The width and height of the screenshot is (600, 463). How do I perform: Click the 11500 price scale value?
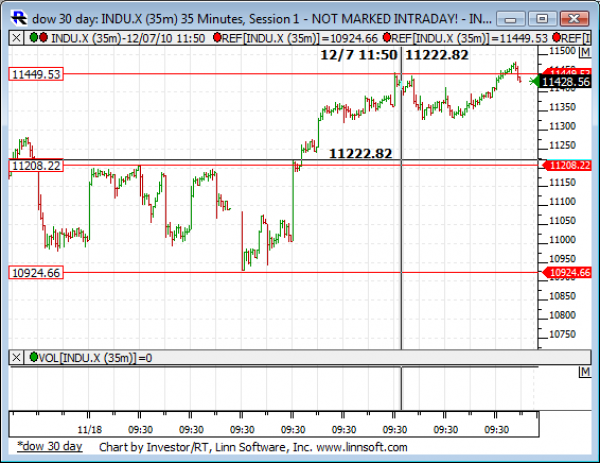(x=562, y=51)
